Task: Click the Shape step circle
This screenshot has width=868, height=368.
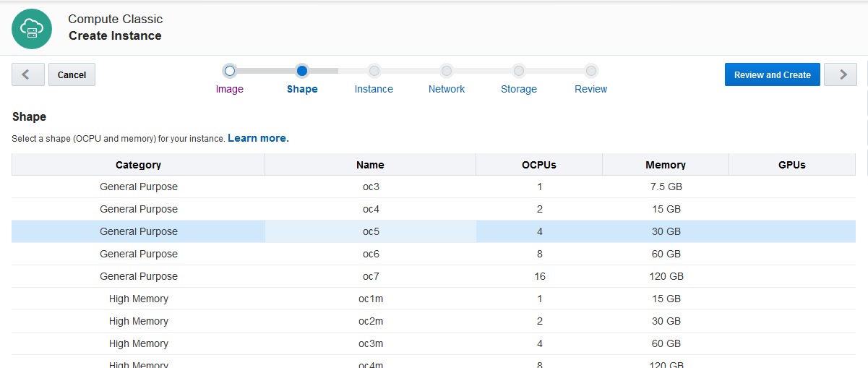Action: (x=302, y=71)
